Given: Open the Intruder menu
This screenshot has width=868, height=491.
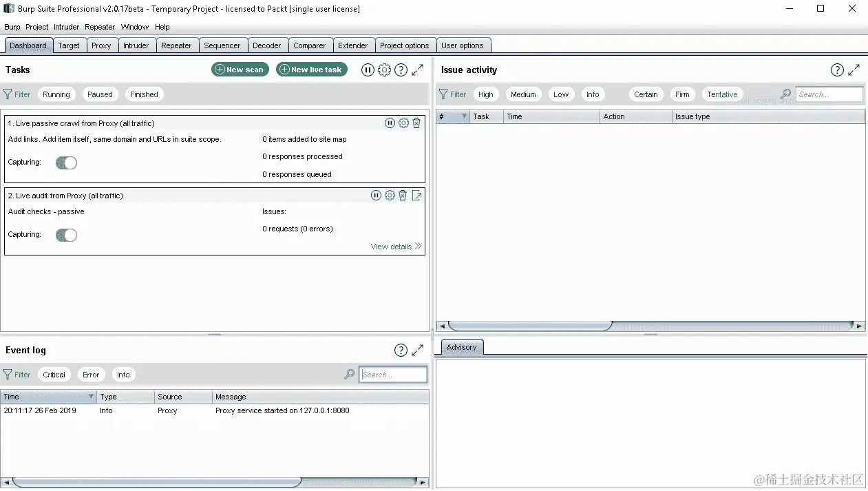Looking at the screenshot, I should click(67, 27).
